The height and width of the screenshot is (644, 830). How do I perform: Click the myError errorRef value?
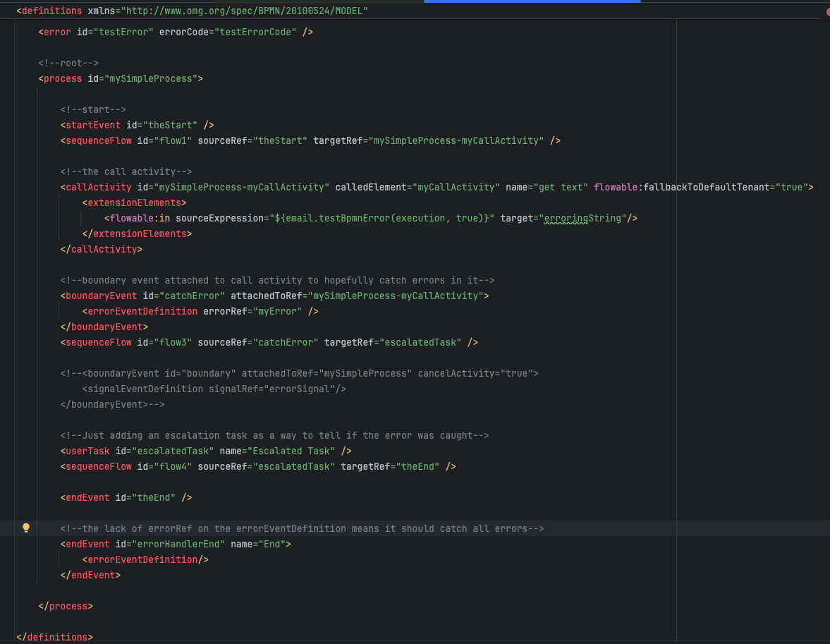[277, 312]
